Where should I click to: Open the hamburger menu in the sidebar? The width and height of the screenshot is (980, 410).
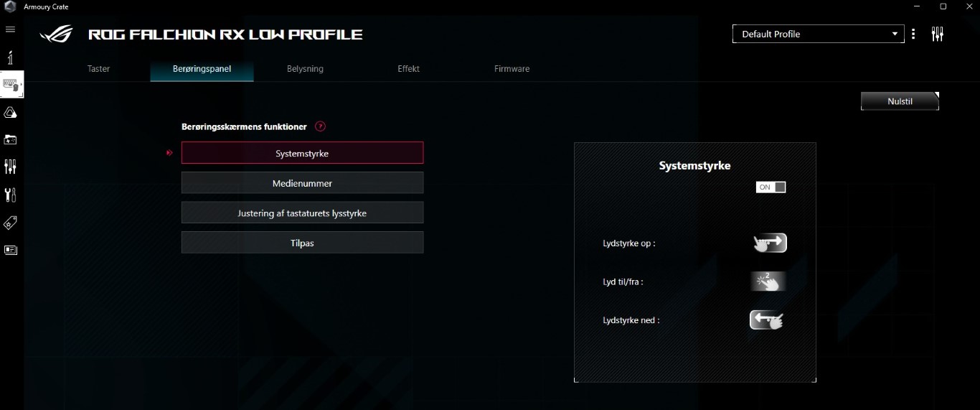point(10,29)
